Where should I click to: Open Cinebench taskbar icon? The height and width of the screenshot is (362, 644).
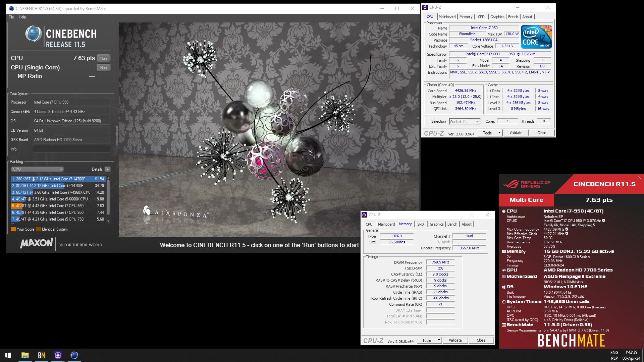(x=74, y=355)
